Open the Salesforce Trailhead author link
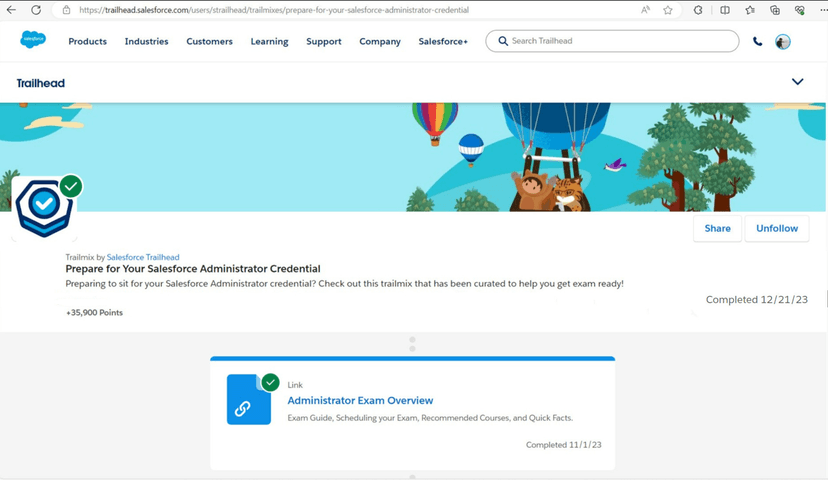828x480 pixels. 143,257
